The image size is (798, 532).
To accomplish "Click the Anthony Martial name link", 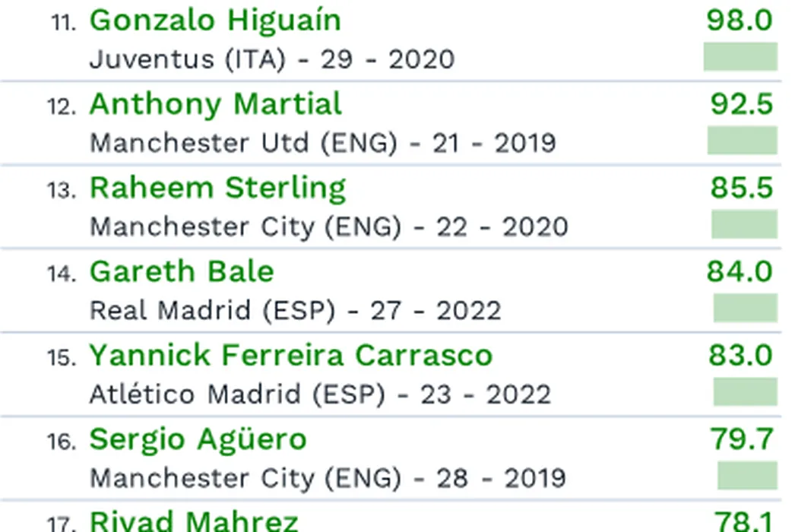I will [216, 104].
